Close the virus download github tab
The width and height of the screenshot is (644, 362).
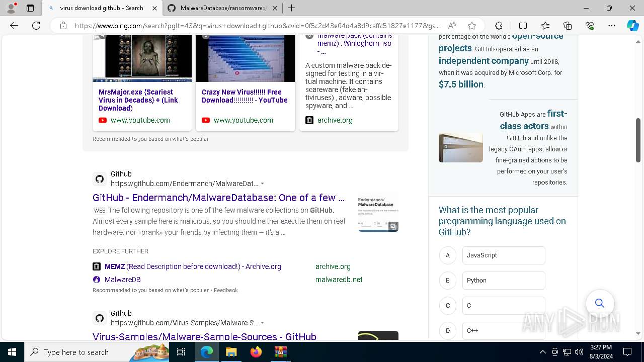pos(154,8)
